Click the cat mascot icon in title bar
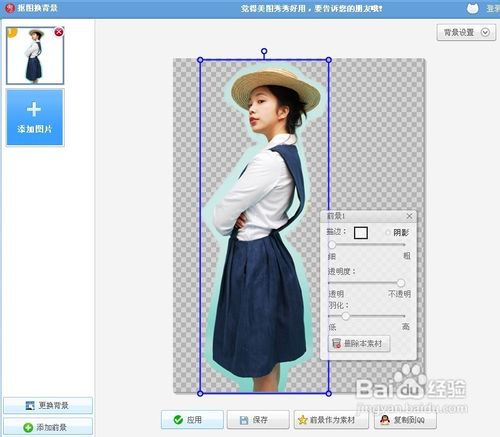The width and height of the screenshot is (500, 437). (x=473, y=8)
